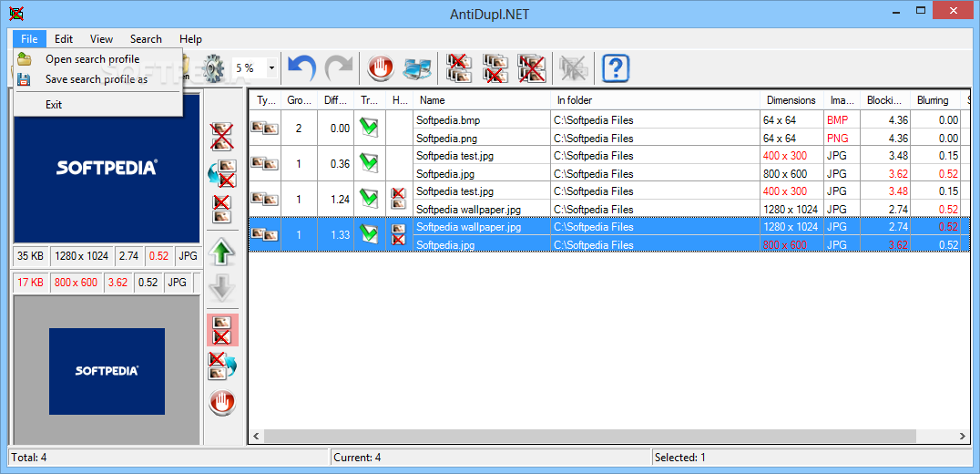980x474 pixels.
Task: Sort by the In folder column header
Action: [x=655, y=100]
